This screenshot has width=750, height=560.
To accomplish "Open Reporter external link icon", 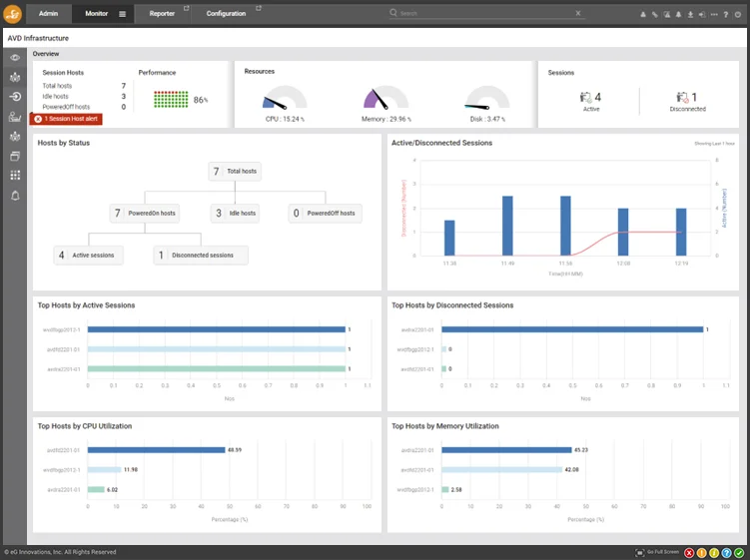I will click(x=187, y=8).
